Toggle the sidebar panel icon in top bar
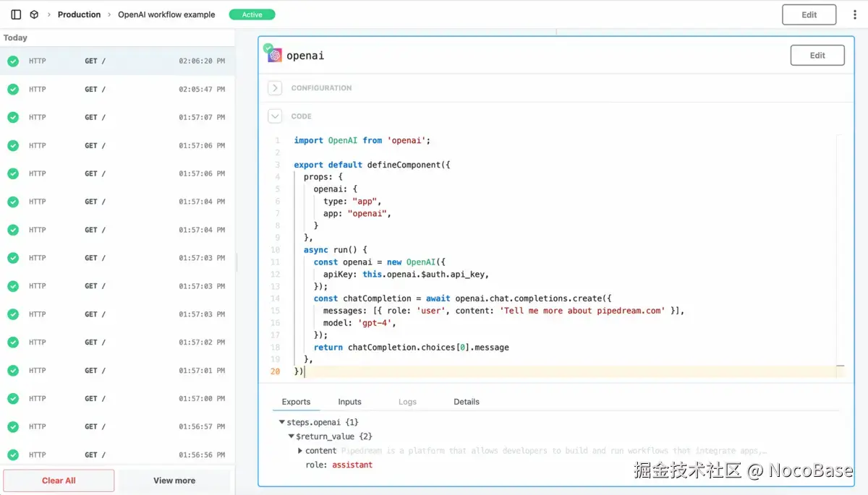 pyautogui.click(x=16, y=14)
